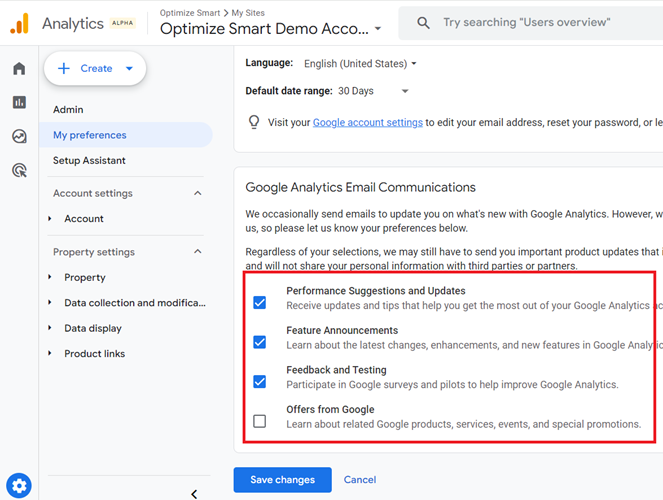
Task: Uncheck Feedback and Testing checkbox
Action: (x=260, y=382)
